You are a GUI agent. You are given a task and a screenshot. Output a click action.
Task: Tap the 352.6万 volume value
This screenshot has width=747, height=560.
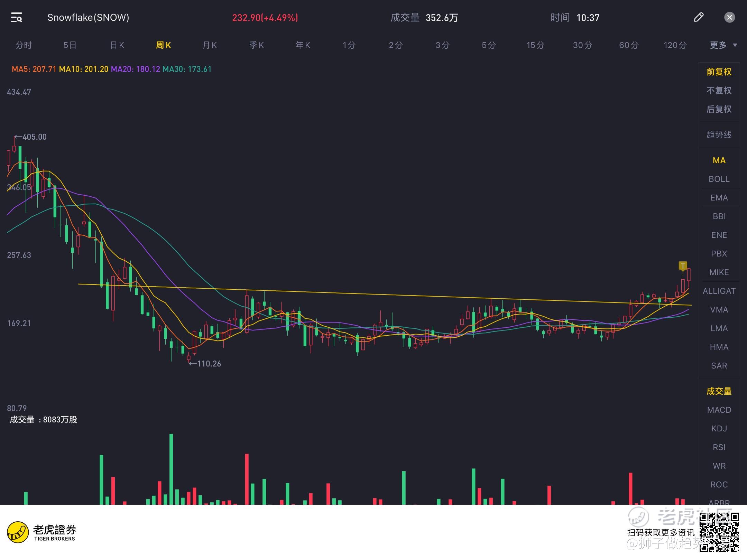[442, 18]
